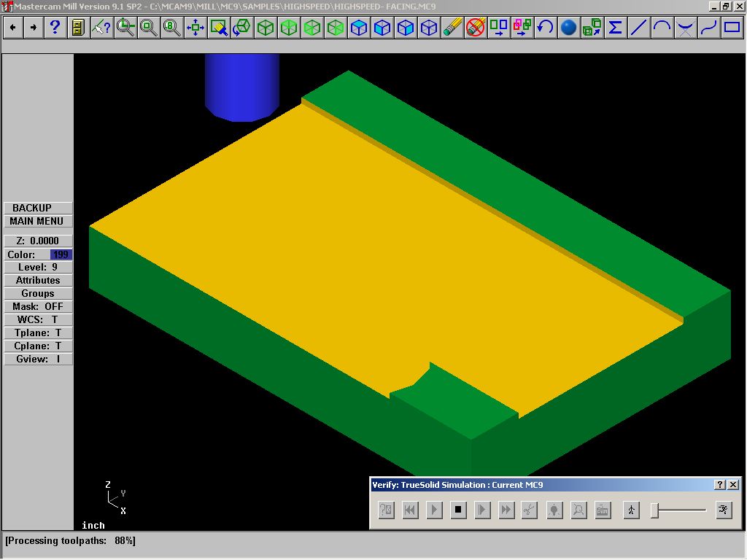Click the STL save icon in Verify
Viewport: 747px width, 560px height.
pos(603,510)
